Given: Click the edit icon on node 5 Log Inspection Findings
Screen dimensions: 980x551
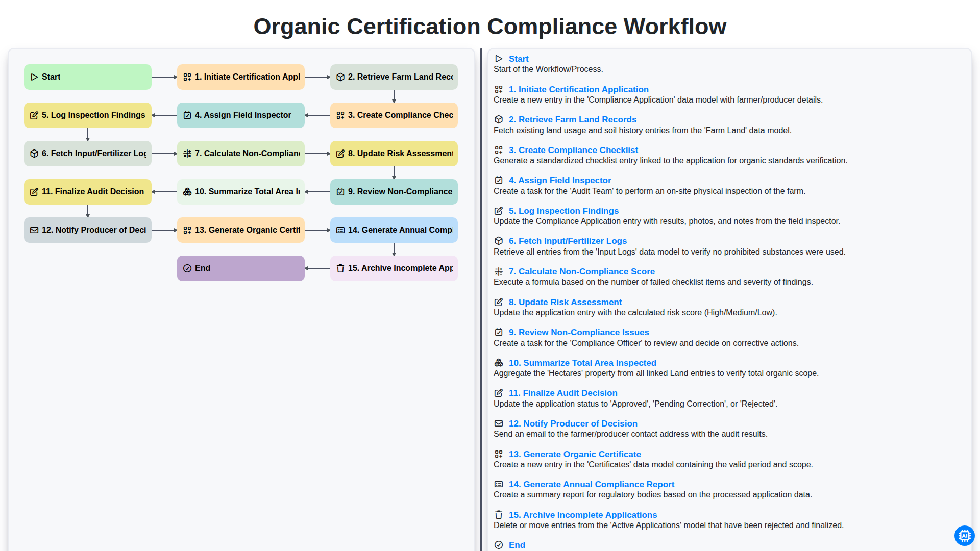Looking at the screenshot, I should point(34,115).
